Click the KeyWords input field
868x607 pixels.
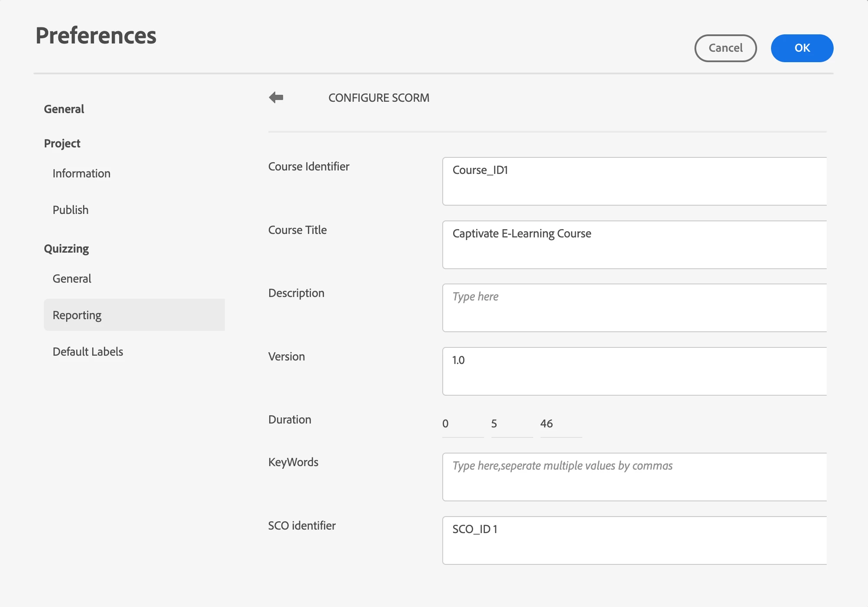[x=634, y=477]
